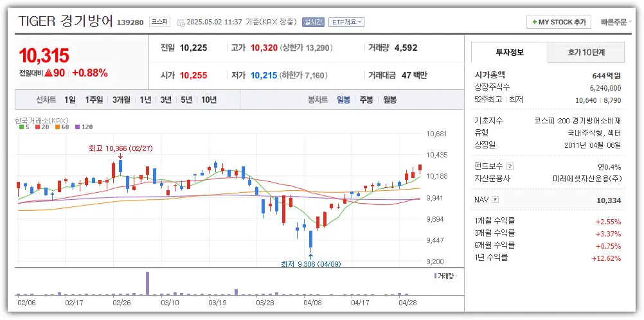Image resolution: width=644 pixels, height=320 pixels.
Task: Click the purple 120-day moving average legend swatch
Action: point(78,127)
